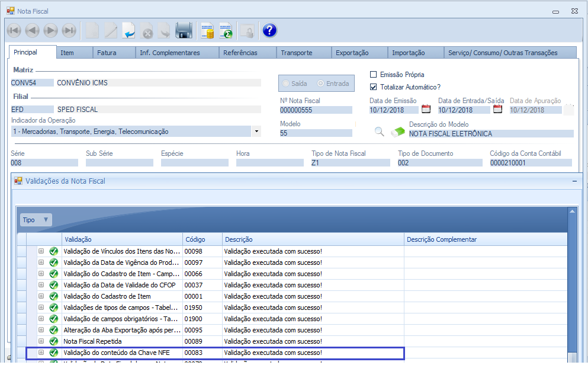588x365 pixels.
Task: Open the Inf. Complementares tab
Action: tap(170, 53)
